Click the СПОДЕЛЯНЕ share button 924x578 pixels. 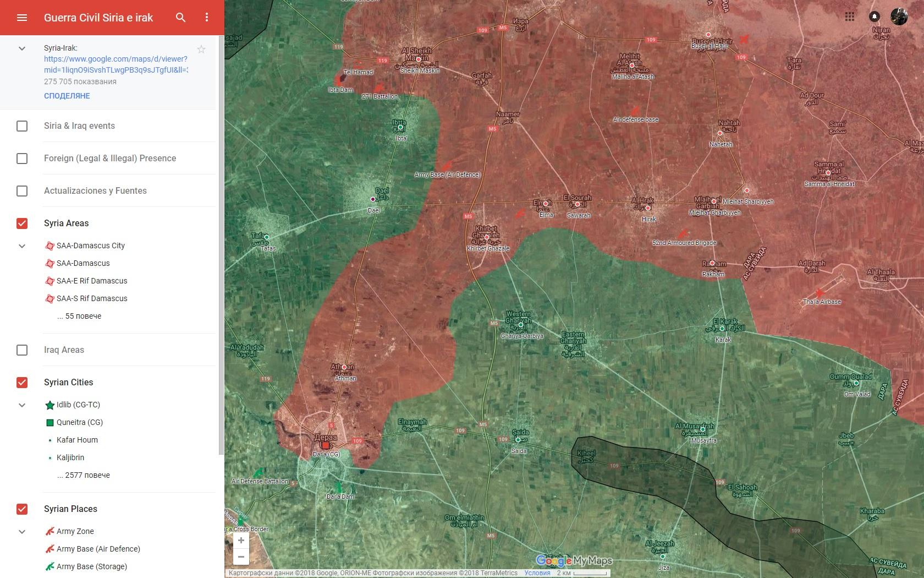(67, 96)
